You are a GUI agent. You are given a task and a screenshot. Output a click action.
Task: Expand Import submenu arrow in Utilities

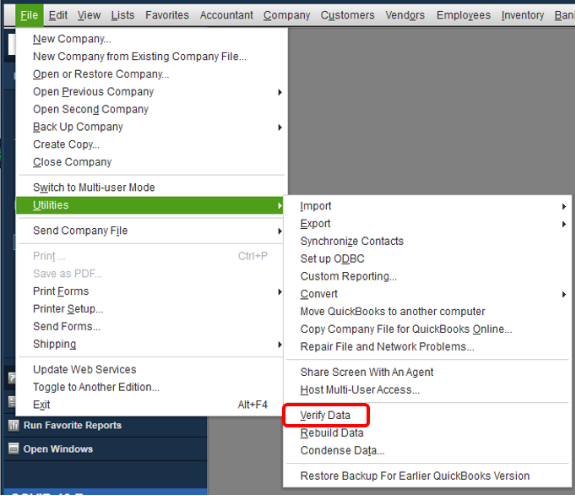point(564,206)
